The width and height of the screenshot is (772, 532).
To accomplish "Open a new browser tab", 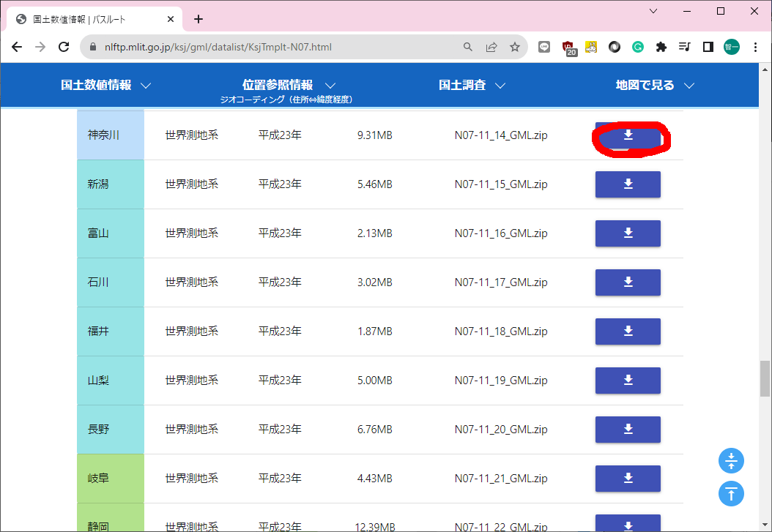I will coord(198,19).
